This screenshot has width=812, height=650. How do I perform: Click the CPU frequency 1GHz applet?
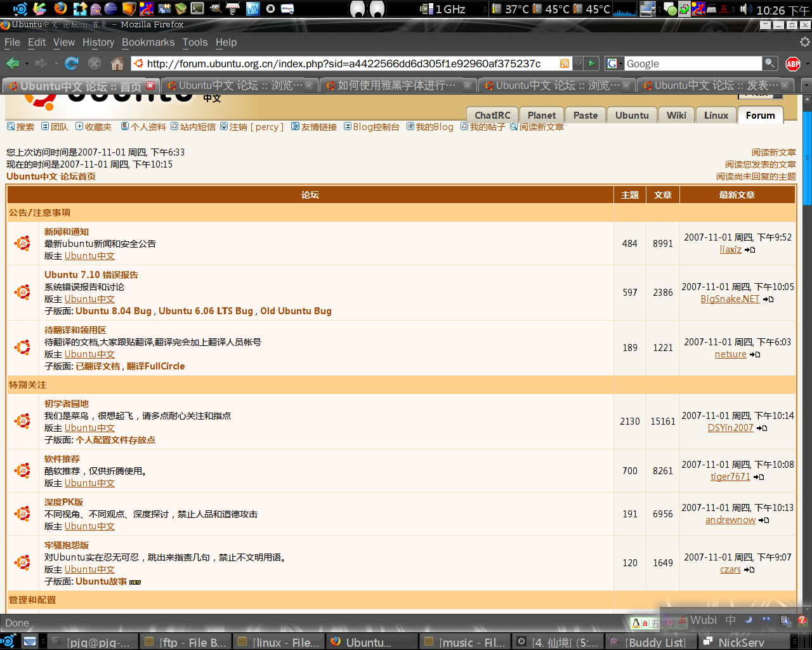click(443, 9)
